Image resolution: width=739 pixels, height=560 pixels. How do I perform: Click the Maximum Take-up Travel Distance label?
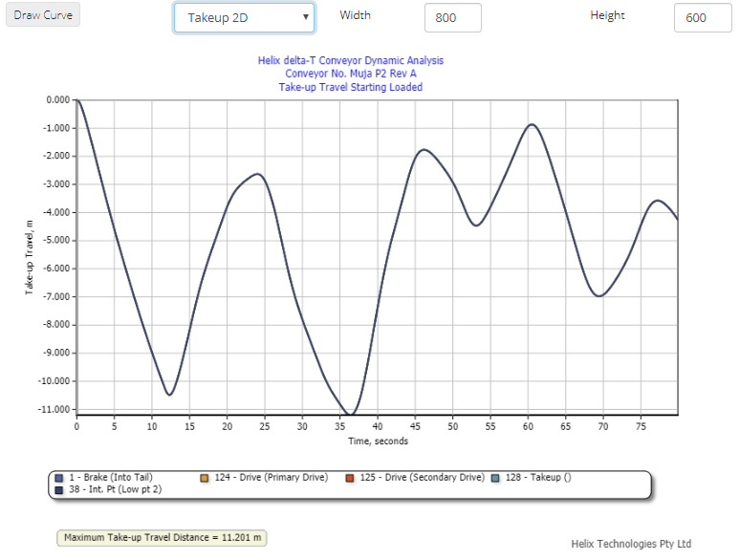click(162, 538)
